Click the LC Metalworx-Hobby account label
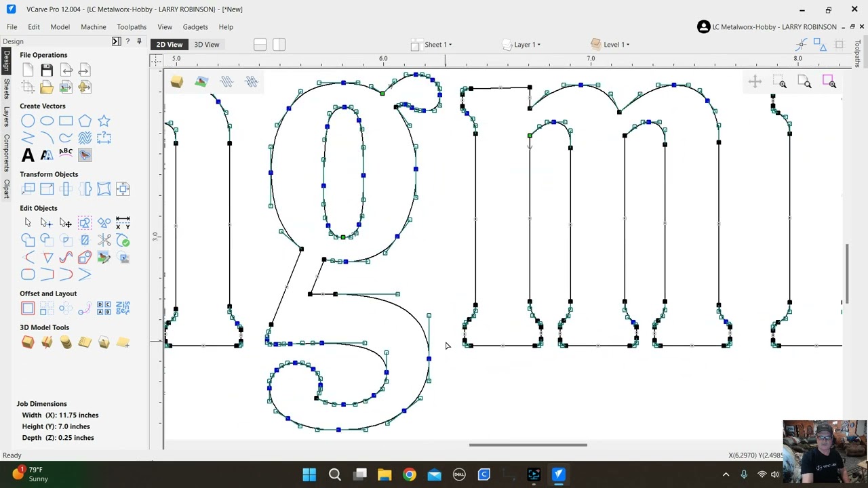Viewport: 868px width, 488px height. pyautogui.click(x=774, y=27)
